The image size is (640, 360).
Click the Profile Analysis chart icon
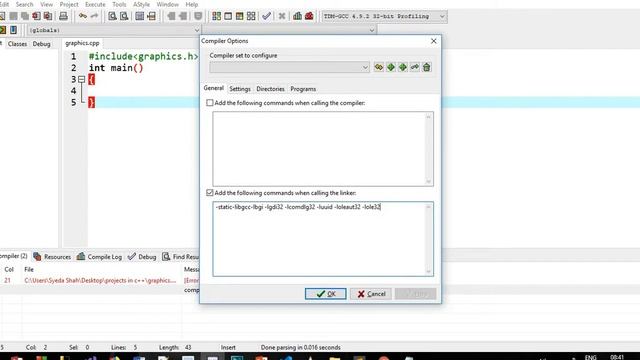click(298, 16)
